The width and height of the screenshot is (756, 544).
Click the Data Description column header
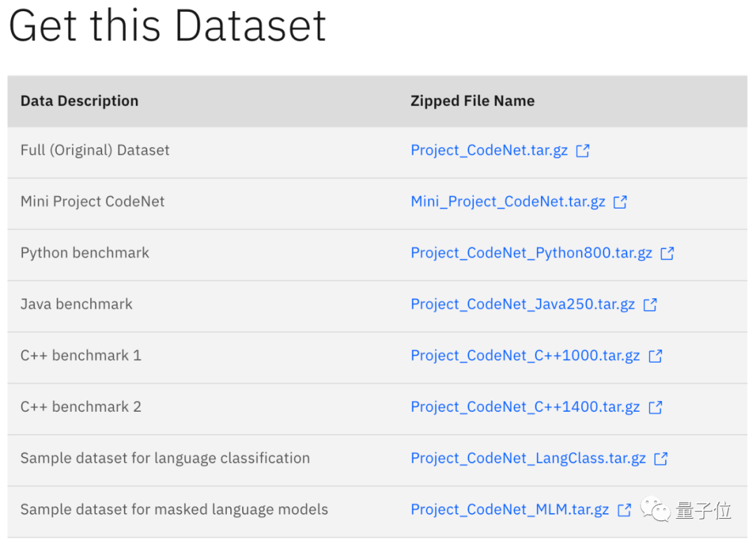(79, 101)
